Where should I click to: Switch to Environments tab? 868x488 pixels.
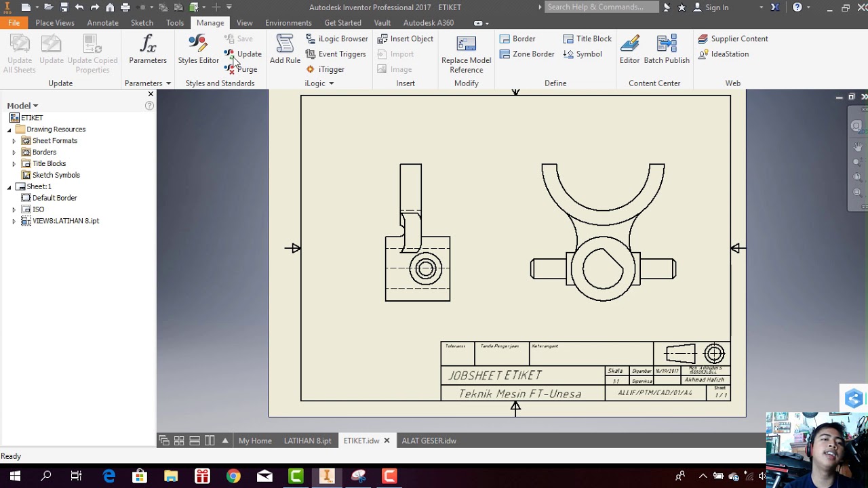(288, 23)
